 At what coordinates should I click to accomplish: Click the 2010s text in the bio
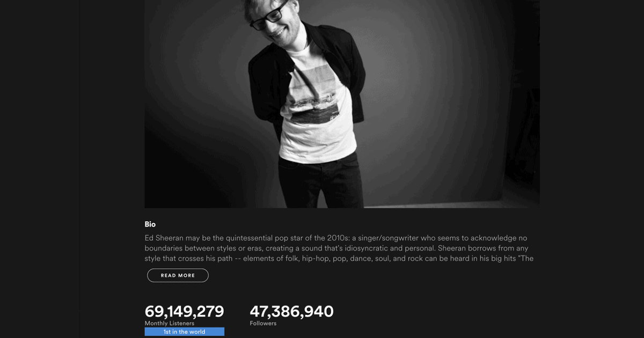(x=338, y=238)
